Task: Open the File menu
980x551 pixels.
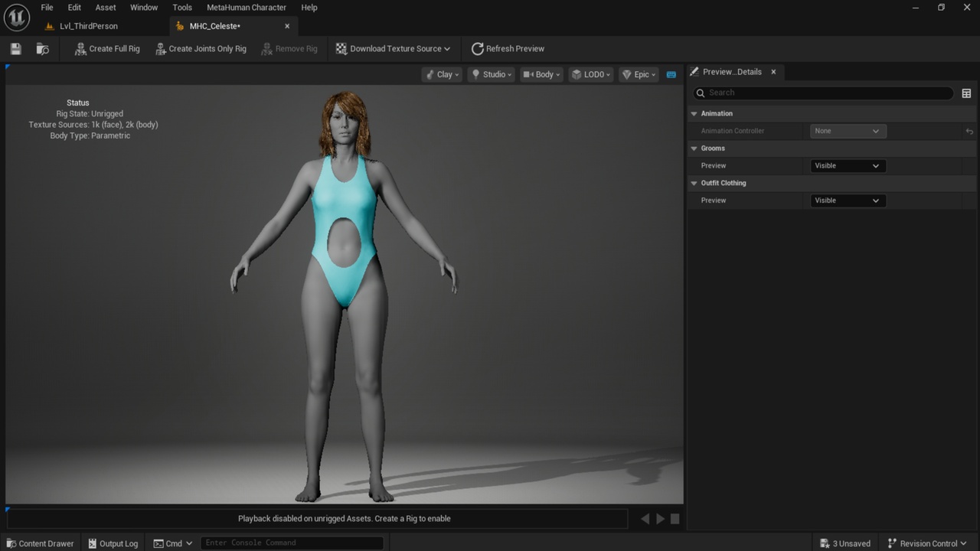Action: tap(47, 8)
